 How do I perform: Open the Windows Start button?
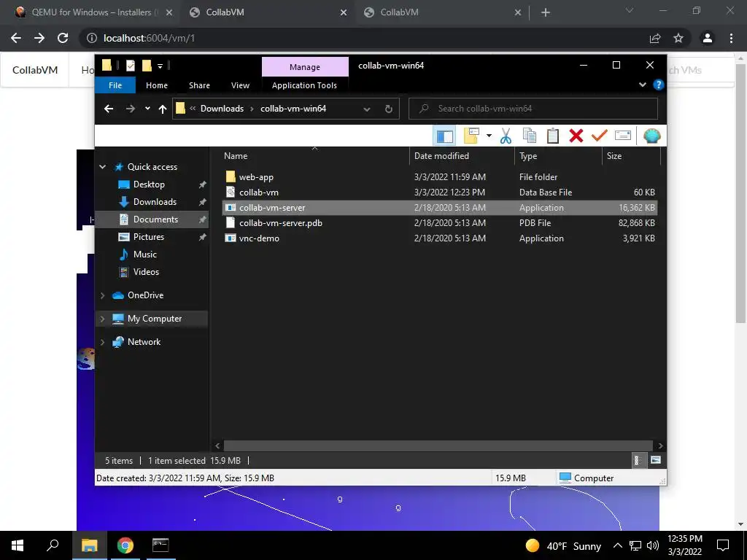tap(18, 545)
